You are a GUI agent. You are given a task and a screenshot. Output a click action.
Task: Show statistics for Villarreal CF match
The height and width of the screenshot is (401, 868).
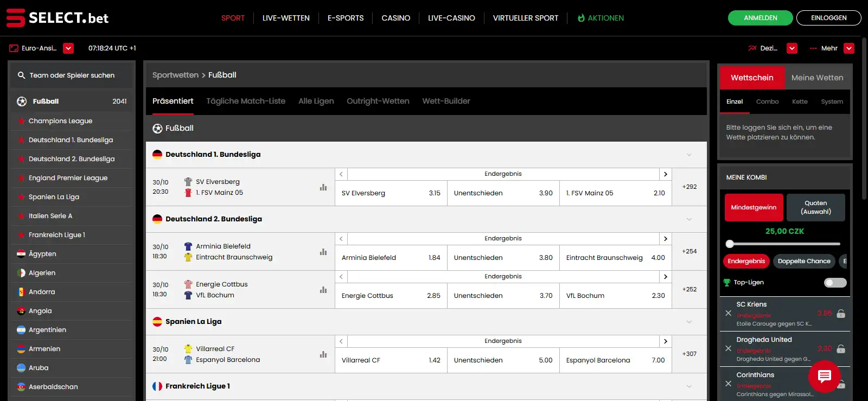click(x=323, y=354)
